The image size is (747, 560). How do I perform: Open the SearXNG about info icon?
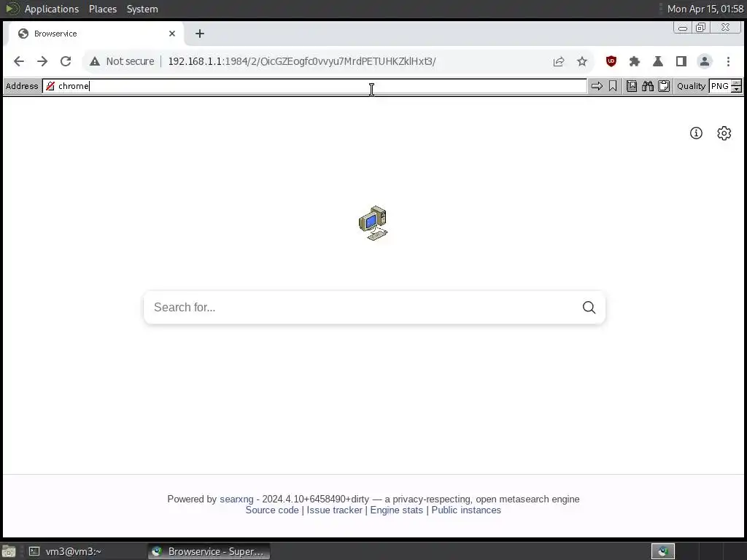pyautogui.click(x=696, y=133)
